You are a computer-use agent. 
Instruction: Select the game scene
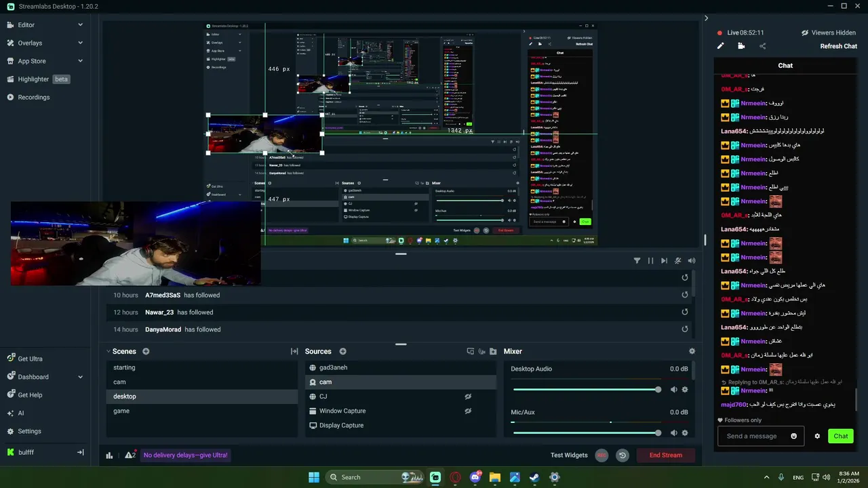[x=202, y=411]
